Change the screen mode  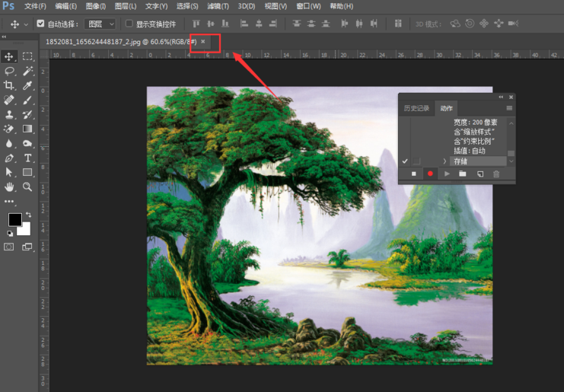tap(27, 247)
